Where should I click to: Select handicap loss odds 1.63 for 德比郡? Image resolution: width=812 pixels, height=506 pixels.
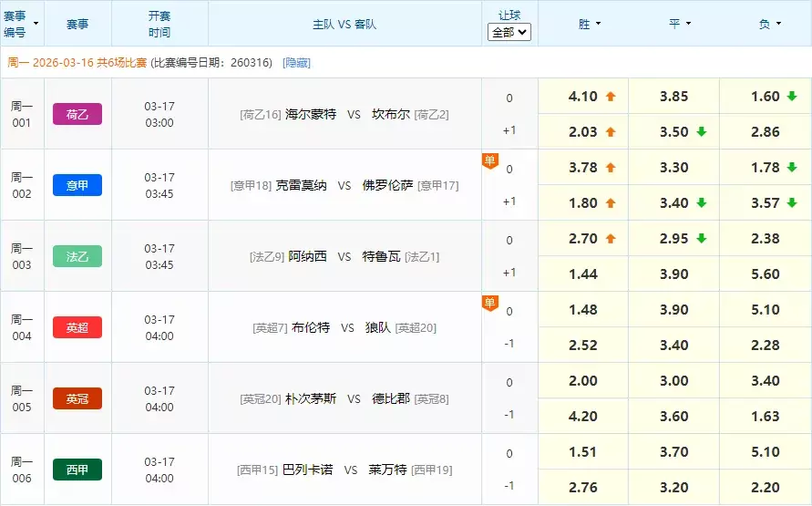click(x=766, y=416)
